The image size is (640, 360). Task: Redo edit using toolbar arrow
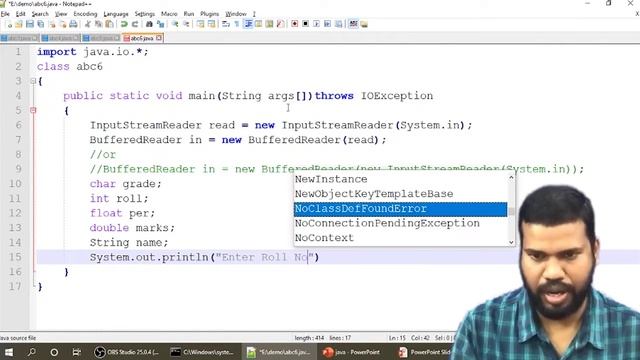pyautogui.click(x=135, y=24)
